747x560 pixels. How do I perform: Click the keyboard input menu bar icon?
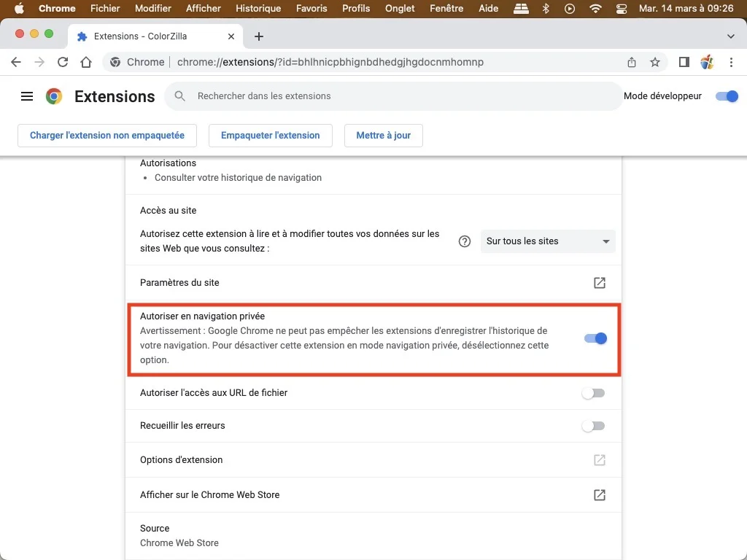pos(521,8)
